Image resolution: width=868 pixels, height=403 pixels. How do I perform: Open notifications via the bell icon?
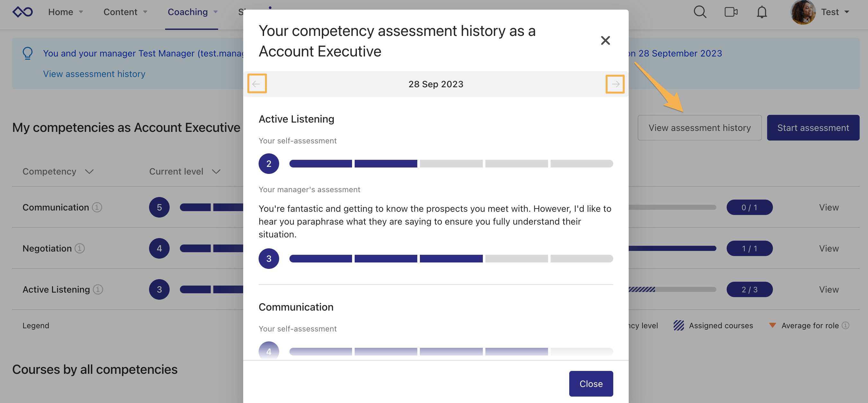pyautogui.click(x=762, y=12)
